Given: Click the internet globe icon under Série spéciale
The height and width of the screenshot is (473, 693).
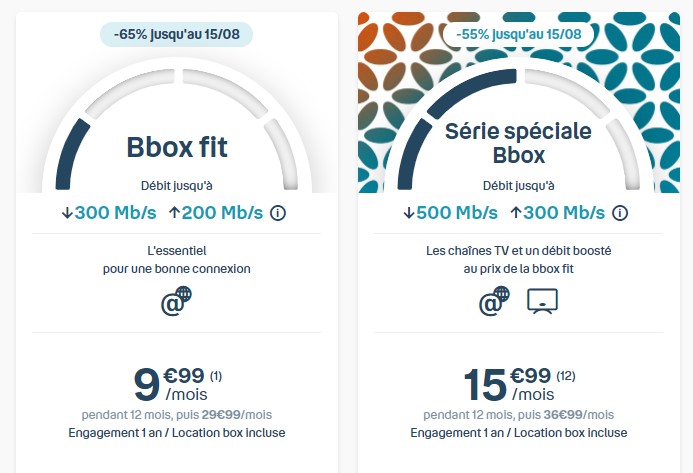Looking at the screenshot, I should click(x=494, y=301).
